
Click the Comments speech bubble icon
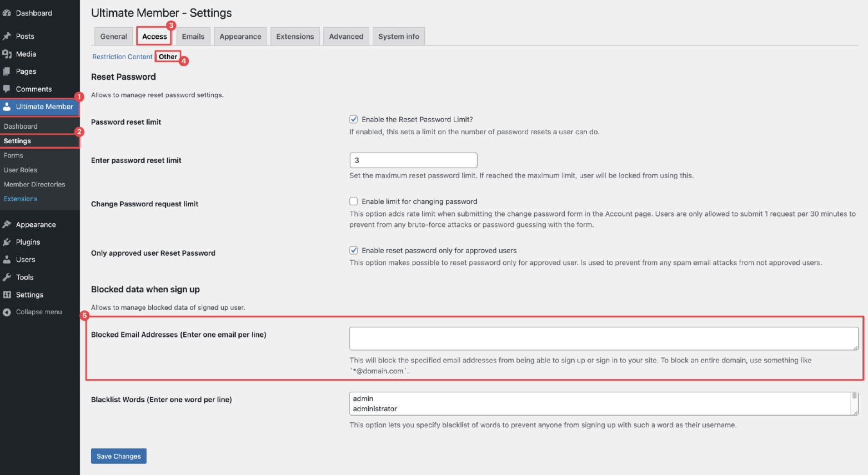tap(7, 89)
